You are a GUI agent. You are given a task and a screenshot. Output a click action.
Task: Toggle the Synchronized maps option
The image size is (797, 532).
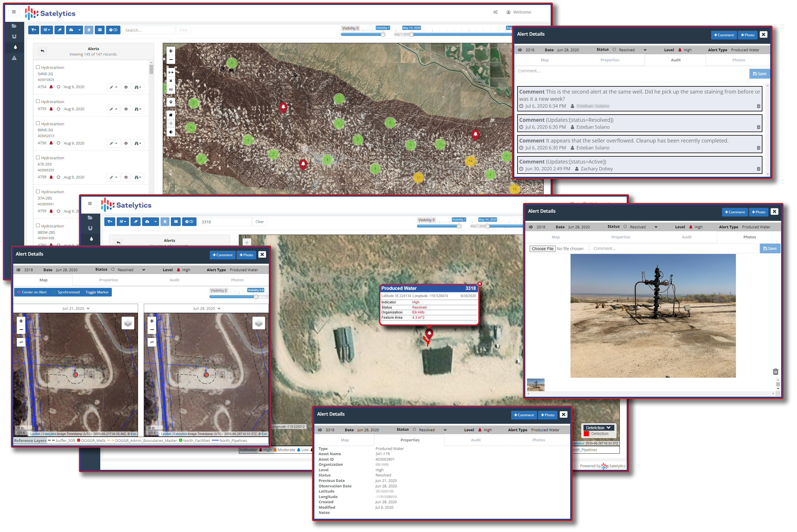point(66,292)
